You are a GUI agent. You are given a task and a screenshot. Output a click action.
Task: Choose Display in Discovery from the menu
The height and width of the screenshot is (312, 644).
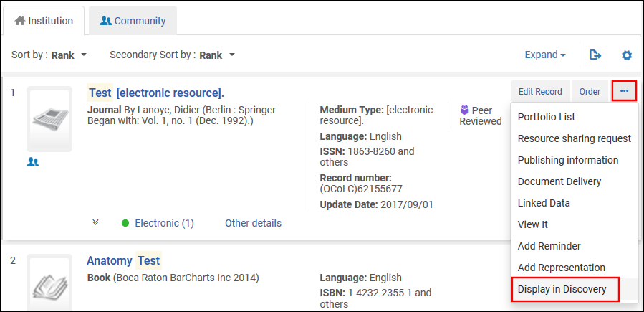(x=562, y=289)
